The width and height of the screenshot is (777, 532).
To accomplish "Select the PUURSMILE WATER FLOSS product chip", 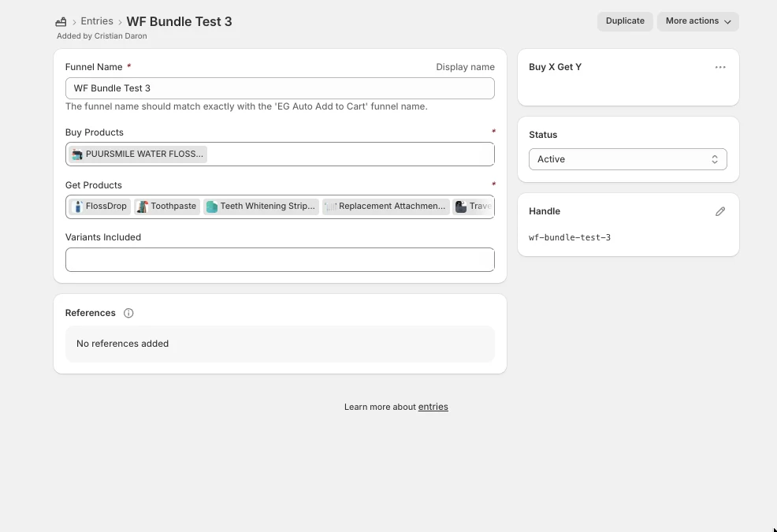I will tap(138, 154).
